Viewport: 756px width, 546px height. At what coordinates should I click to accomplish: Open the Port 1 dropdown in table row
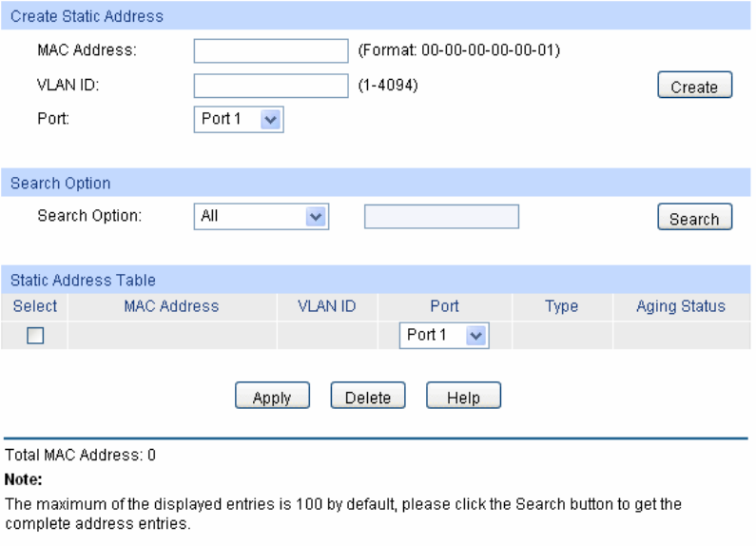coord(444,335)
